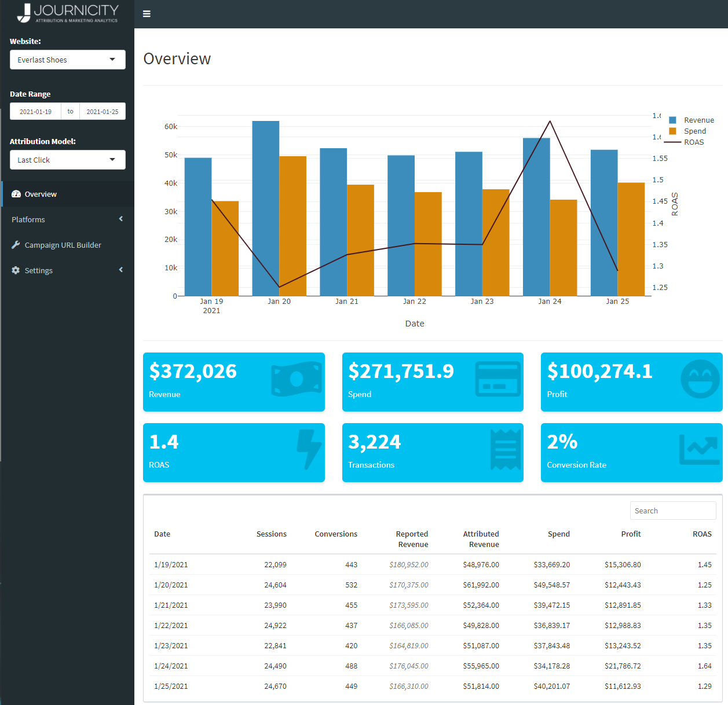Click the start date field 2021-01-19
Viewport: 728px width, 705px height.
pos(35,111)
